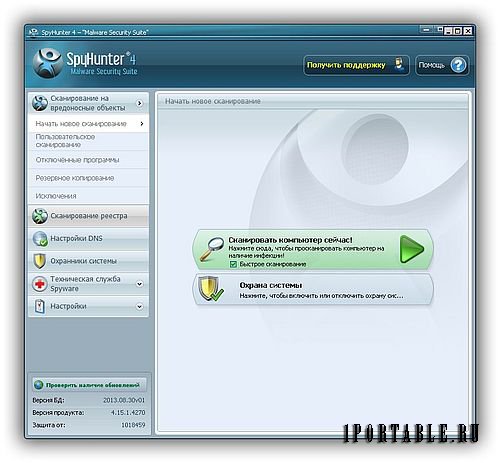
Task: Click Проверить наличие обновлений button
Action: 89,385
